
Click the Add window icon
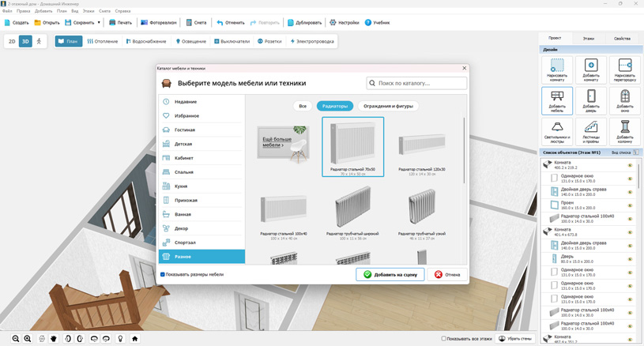click(625, 100)
